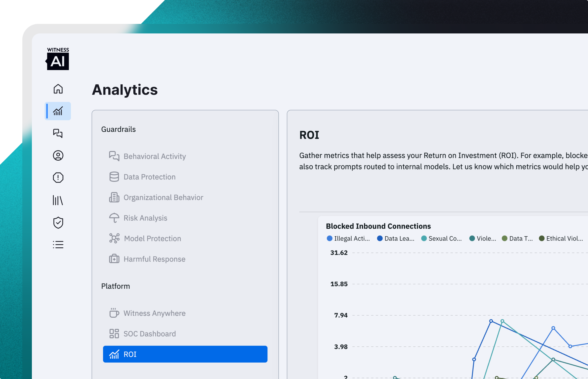Open the Alerts octagon sidebar icon
Image resolution: width=588 pixels, height=379 pixels.
(x=58, y=178)
